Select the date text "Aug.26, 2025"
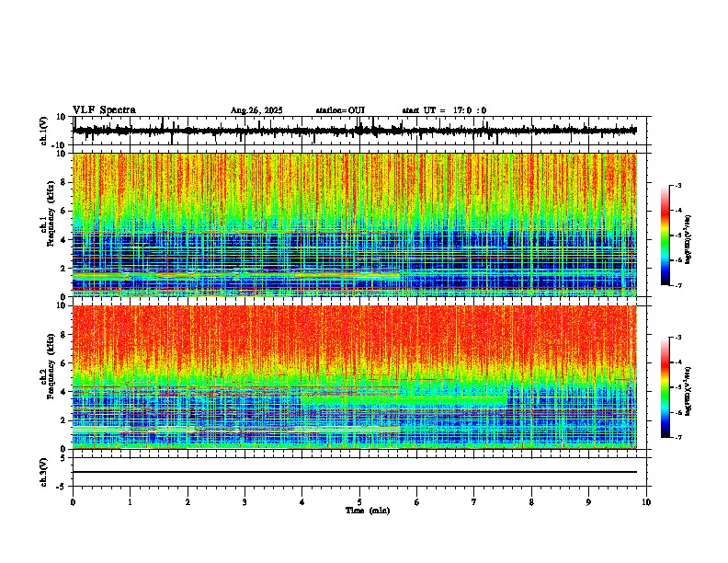 [x=256, y=110]
